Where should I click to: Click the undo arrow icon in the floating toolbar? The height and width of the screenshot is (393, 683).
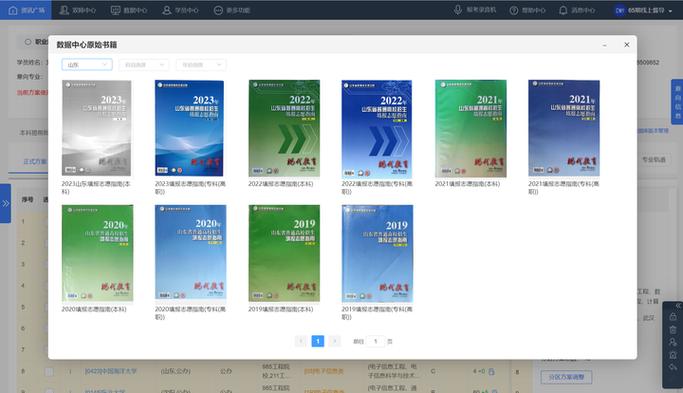coord(673,367)
